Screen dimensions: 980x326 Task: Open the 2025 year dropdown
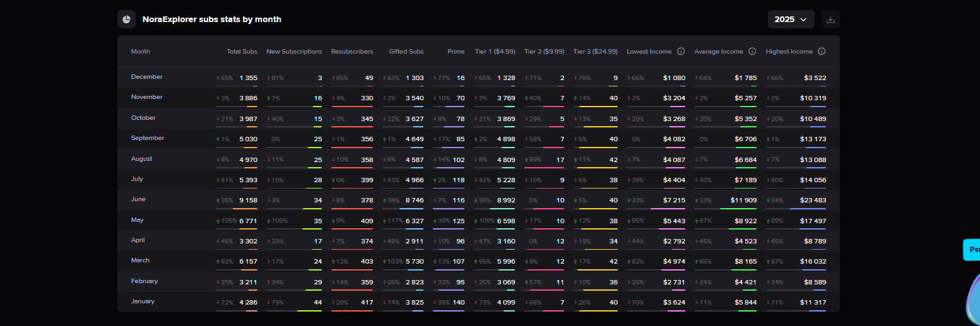[791, 20]
